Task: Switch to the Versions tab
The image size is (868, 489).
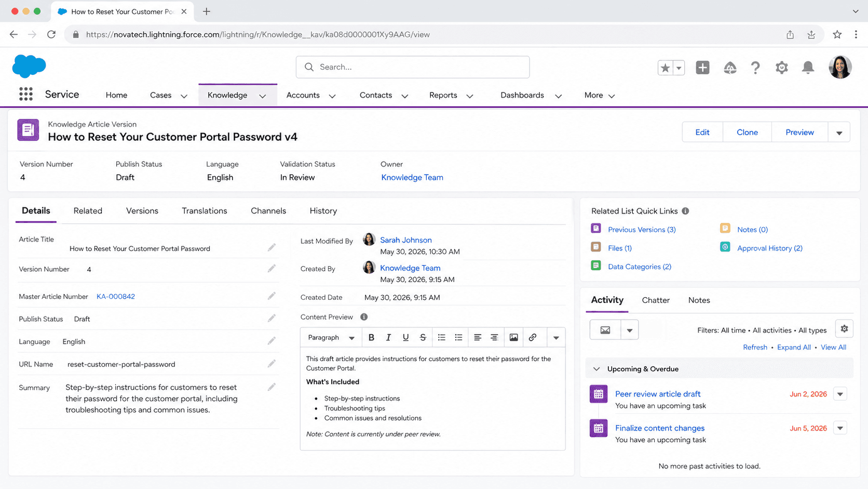Action: click(142, 210)
